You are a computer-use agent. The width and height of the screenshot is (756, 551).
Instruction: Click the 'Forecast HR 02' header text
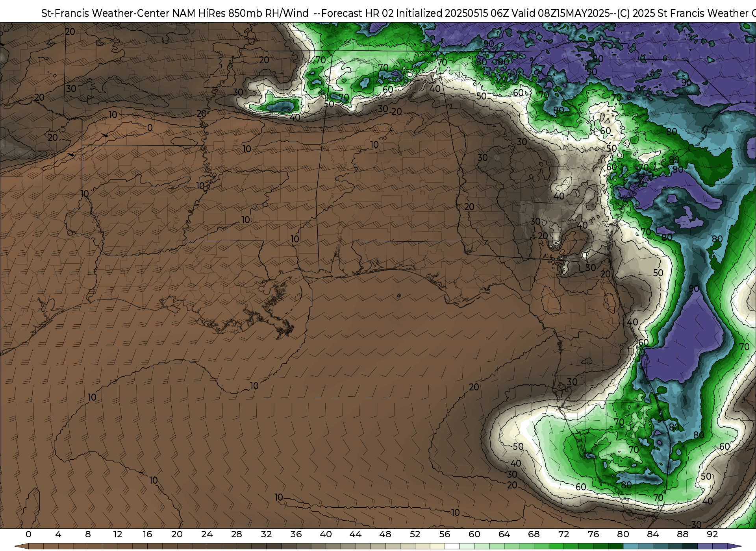coord(357,13)
